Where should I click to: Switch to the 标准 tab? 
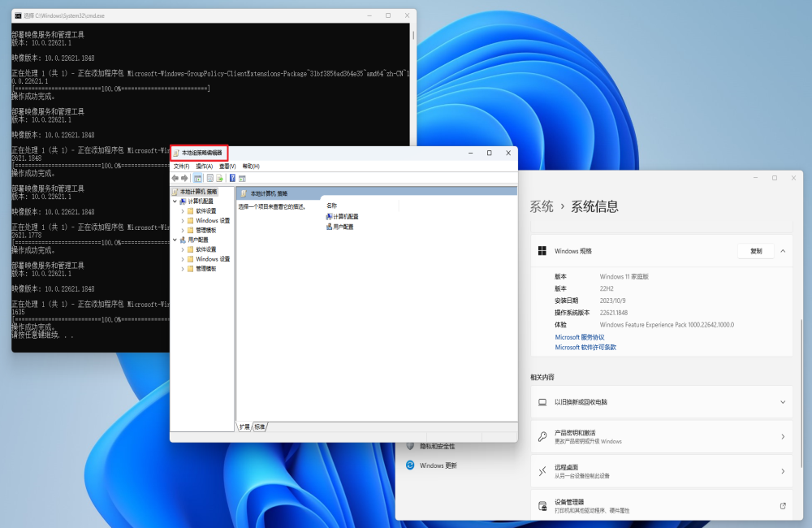coord(260,426)
